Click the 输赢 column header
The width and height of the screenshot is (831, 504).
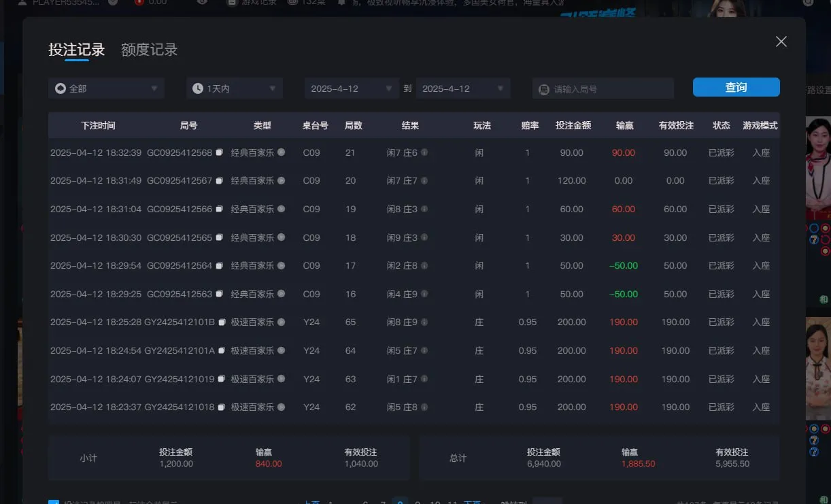pos(624,126)
